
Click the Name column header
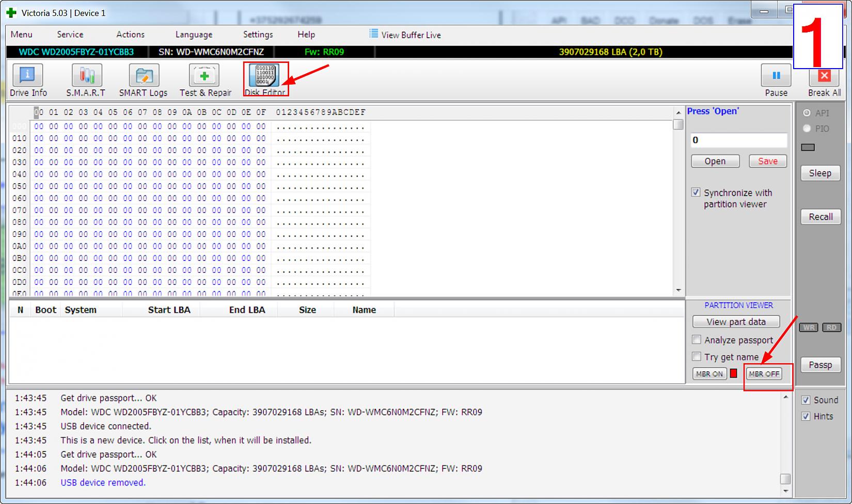coord(364,310)
